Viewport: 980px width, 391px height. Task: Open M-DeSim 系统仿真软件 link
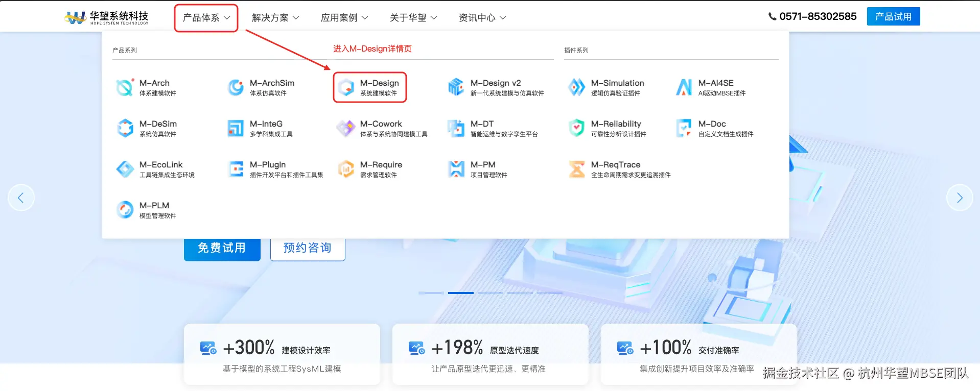[147, 128]
